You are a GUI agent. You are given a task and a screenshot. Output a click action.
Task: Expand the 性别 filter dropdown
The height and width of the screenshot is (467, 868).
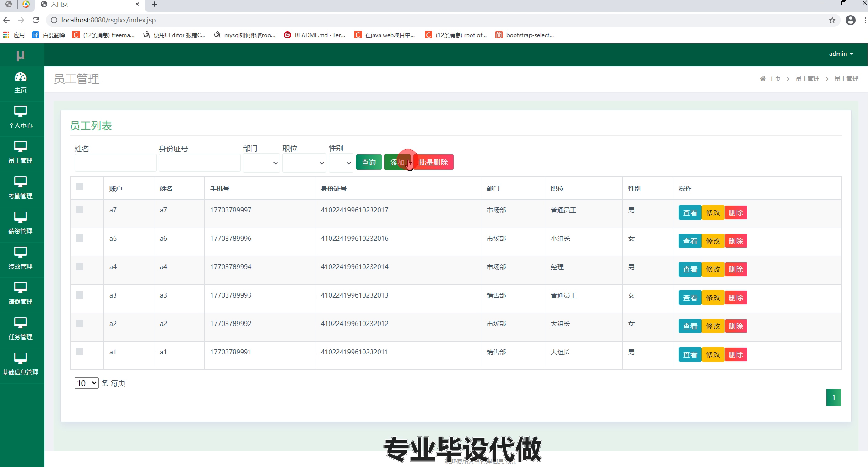click(341, 163)
